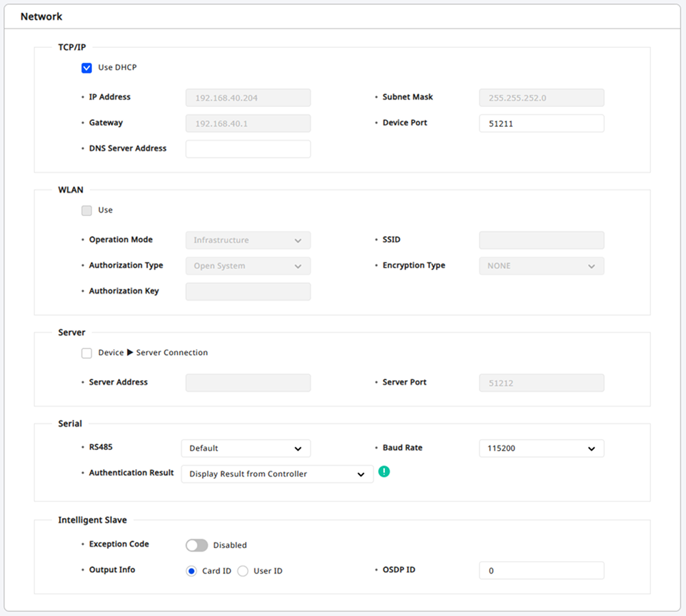Enable the WLAN Use checkbox
Screen dimensions: 686x616
[x=86, y=211]
